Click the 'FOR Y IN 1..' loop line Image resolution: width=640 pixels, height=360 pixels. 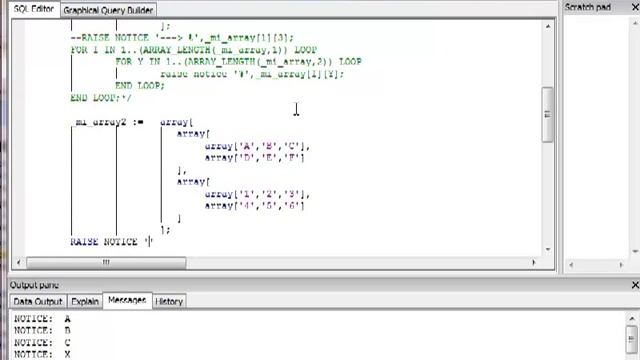click(238, 62)
